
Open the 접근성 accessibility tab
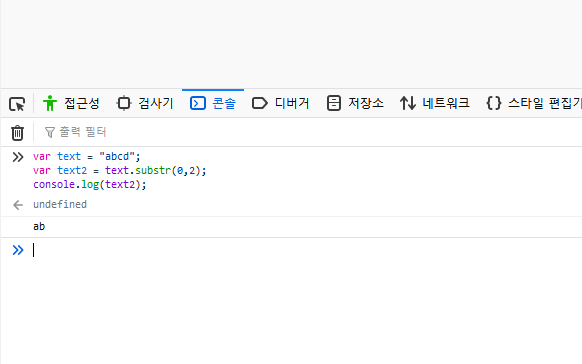(x=71, y=103)
